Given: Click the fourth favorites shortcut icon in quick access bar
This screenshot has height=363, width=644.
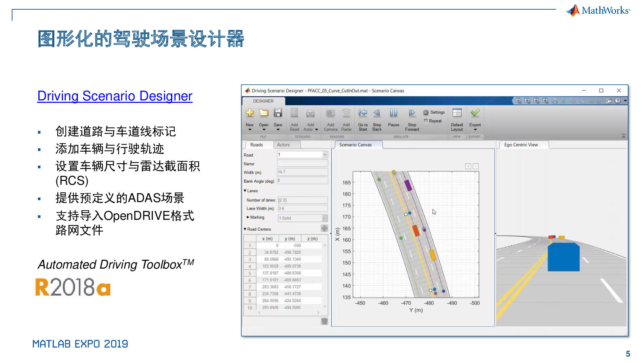Looking at the screenshot, I should click(546, 101).
